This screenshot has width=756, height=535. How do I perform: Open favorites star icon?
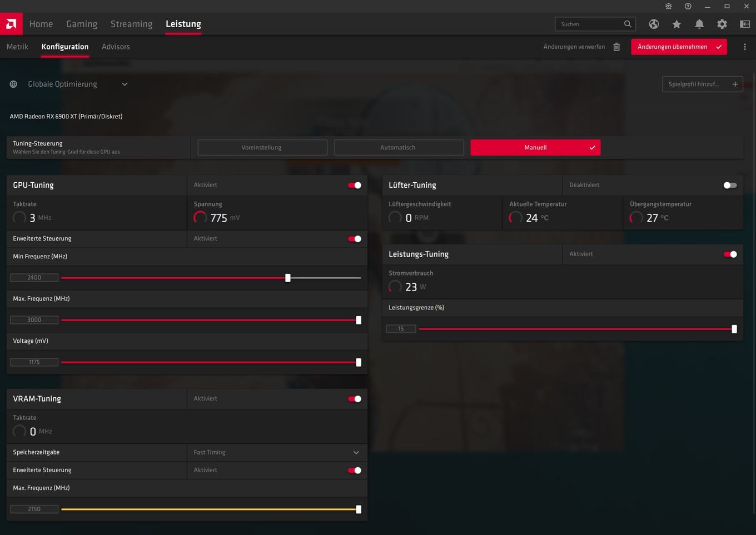pos(677,24)
